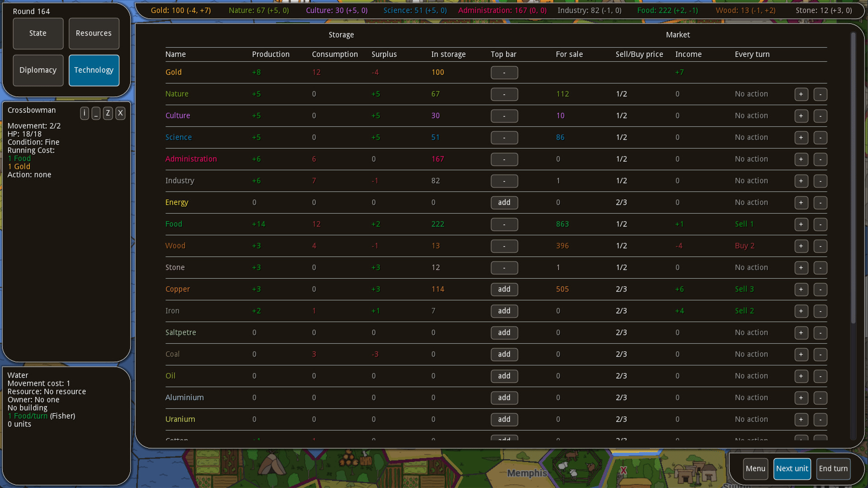Open the Resources tab
Image resolution: width=868 pixels, height=488 pixels.
tap(94, 33)
